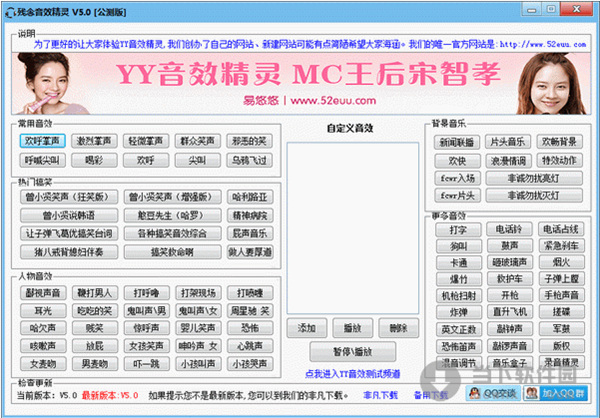Open the 备用下载 link

(x=431, y=395)
